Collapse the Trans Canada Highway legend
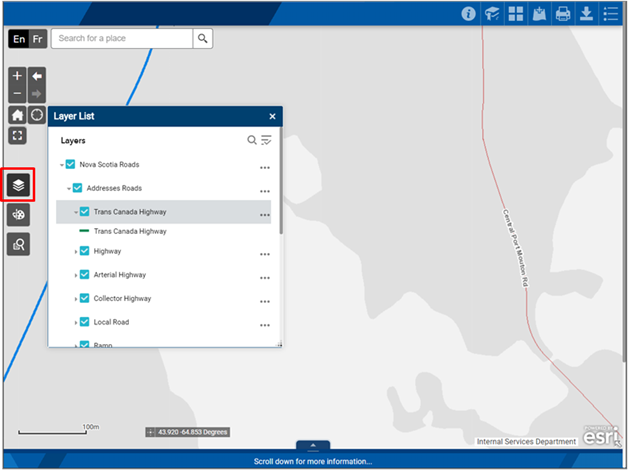The height and width of the screenshot is (470, 628). click(76, 212)
